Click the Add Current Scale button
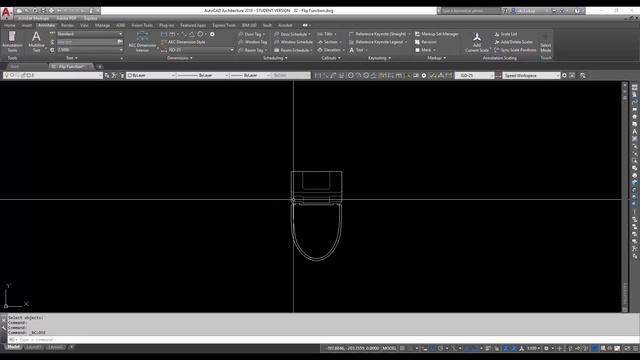 pyautogui.click(x=477, y=42)
